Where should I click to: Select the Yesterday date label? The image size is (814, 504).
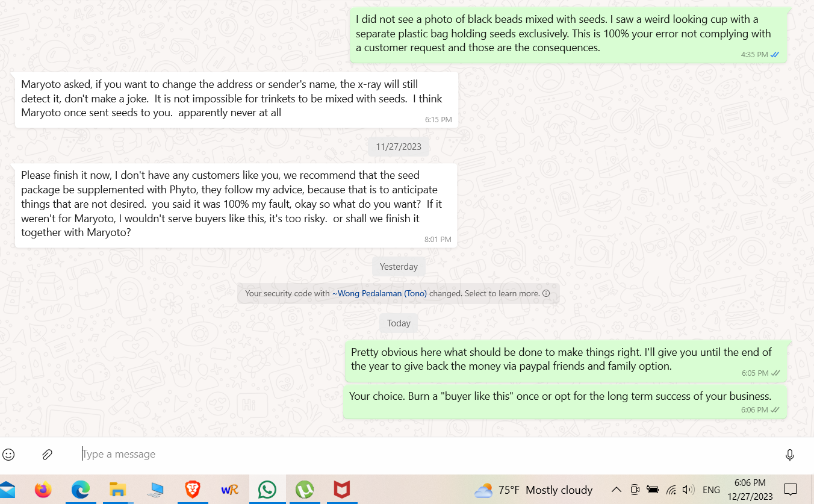tap(399, 267)
